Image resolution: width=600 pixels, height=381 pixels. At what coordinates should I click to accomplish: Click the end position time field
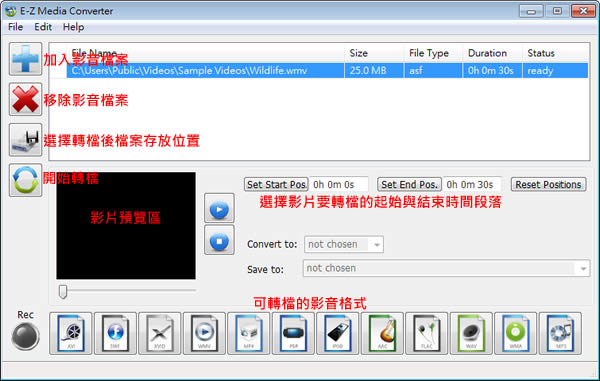472,184
